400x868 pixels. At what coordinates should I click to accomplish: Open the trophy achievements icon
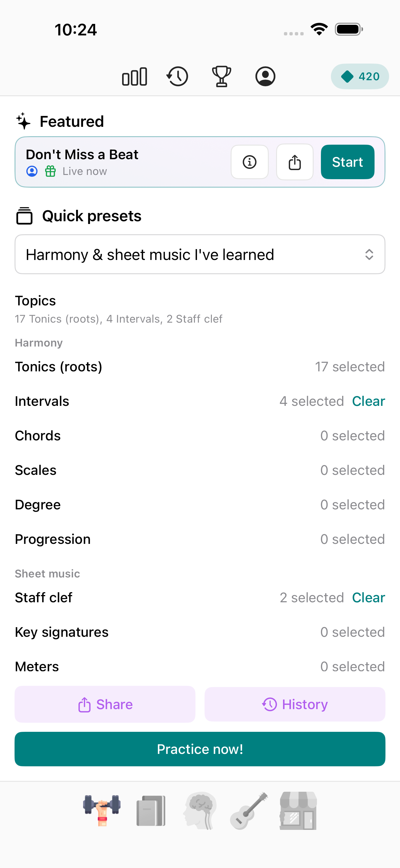[221, 77]
